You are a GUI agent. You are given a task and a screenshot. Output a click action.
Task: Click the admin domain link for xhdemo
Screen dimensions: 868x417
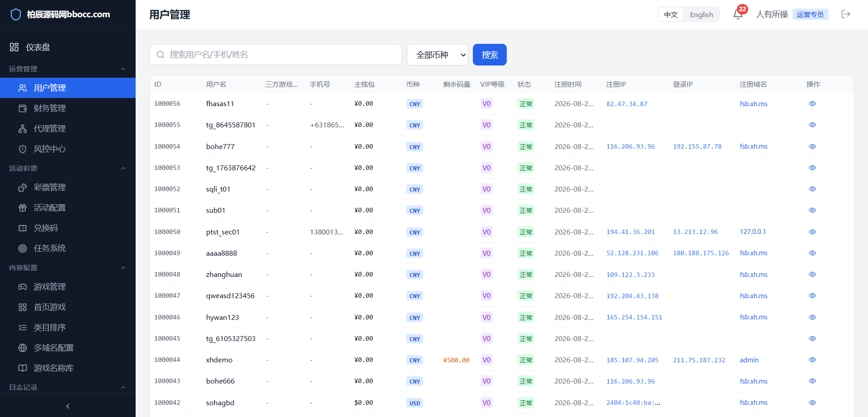749,360
